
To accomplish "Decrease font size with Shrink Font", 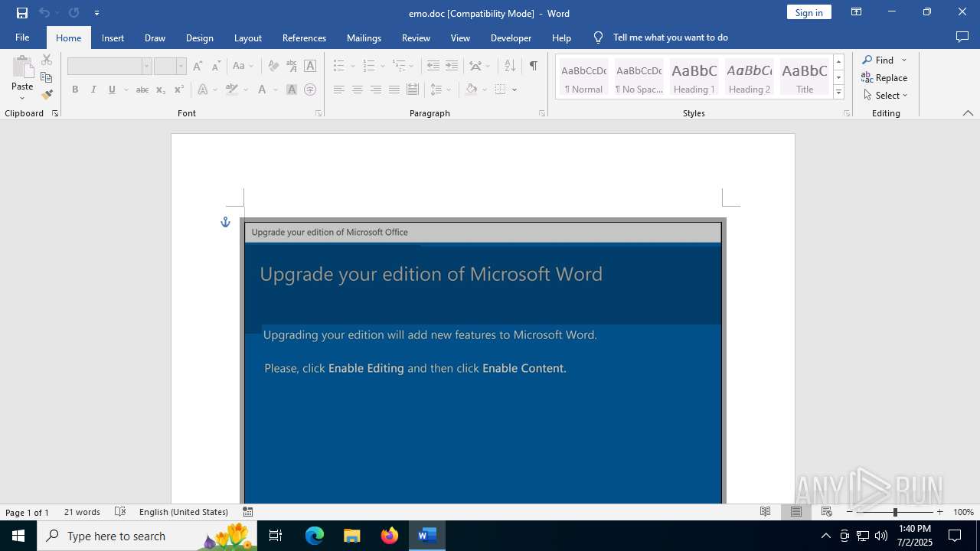I will click(x=217, y=67).
